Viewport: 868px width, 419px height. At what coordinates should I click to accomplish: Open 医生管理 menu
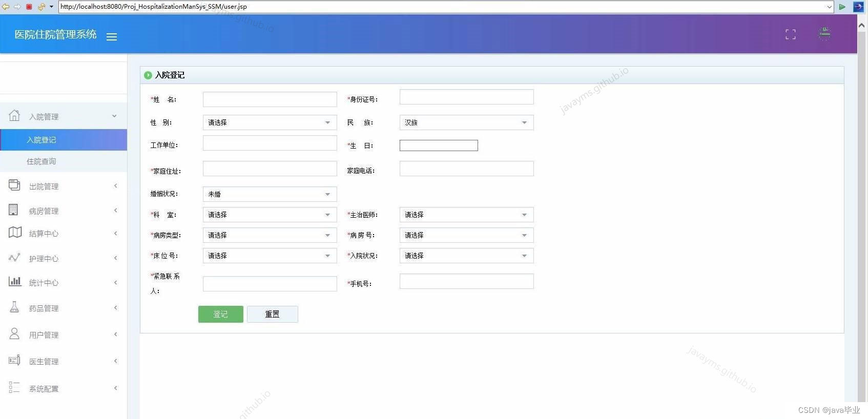pyautogui.click(x=64, y=361)
